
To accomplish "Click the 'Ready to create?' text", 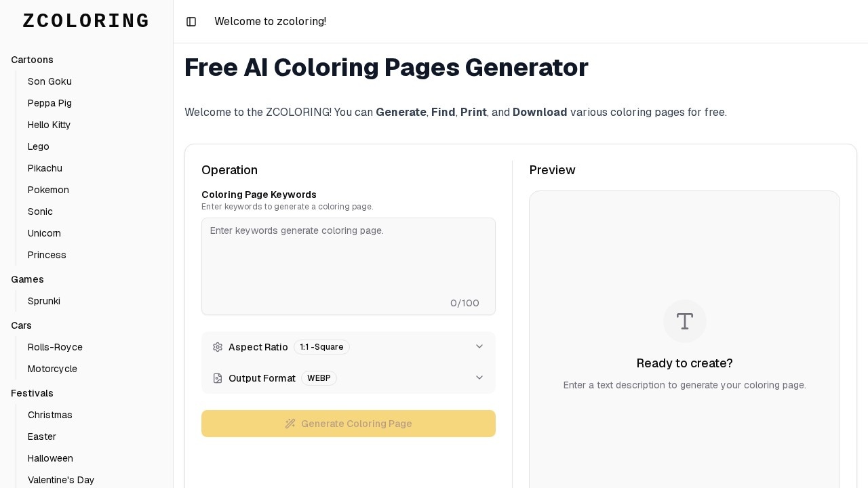I will [685, 363].
